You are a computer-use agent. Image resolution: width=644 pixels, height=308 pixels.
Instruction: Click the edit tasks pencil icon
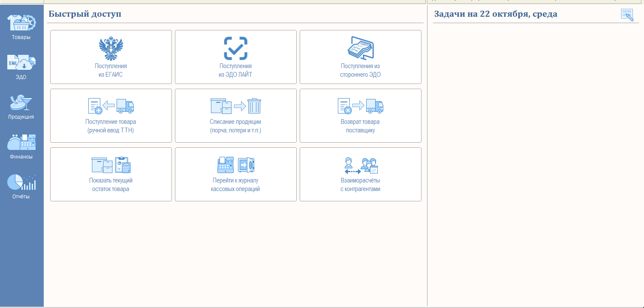click(x=627, y=15)
